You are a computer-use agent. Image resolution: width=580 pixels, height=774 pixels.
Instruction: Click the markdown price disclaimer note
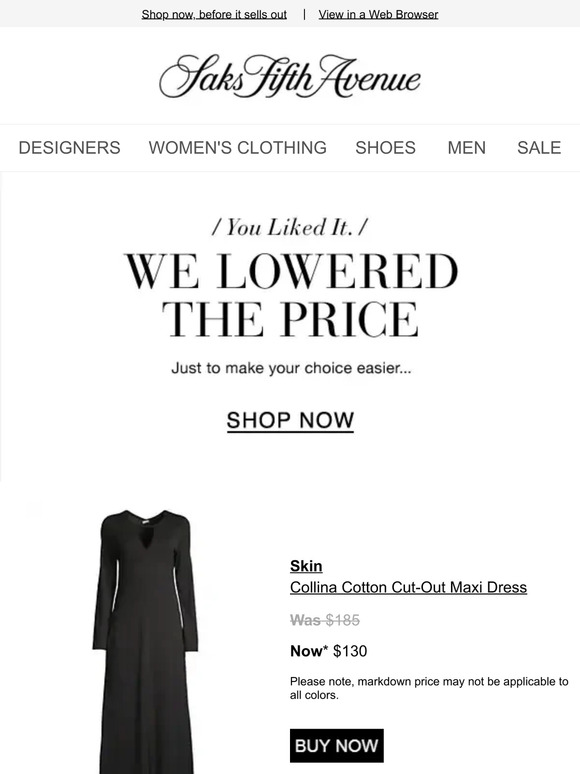point(429,688)
